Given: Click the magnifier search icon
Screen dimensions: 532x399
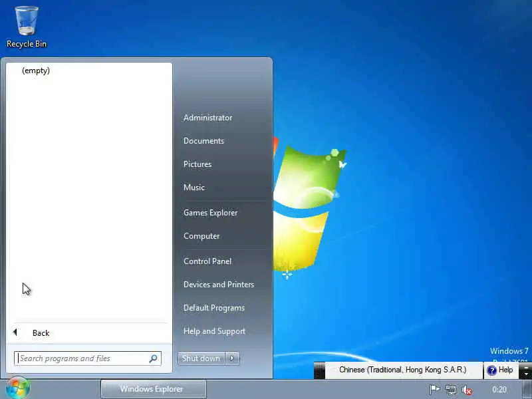Looking at the screenshot, I should 153,358.
